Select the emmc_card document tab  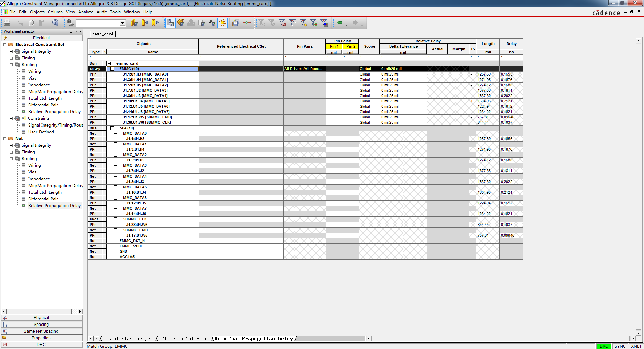coord(103,34)
